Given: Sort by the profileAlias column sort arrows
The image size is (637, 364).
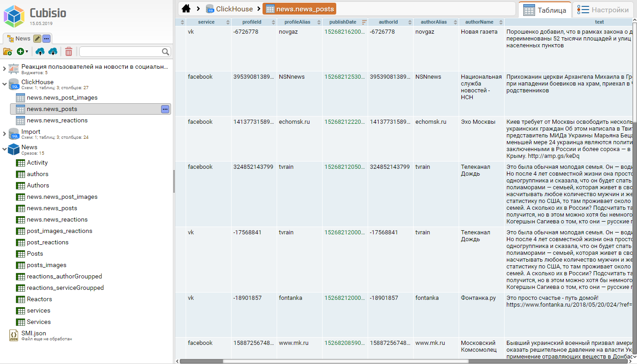Looking at the screenshot, I should coord(319,22).
